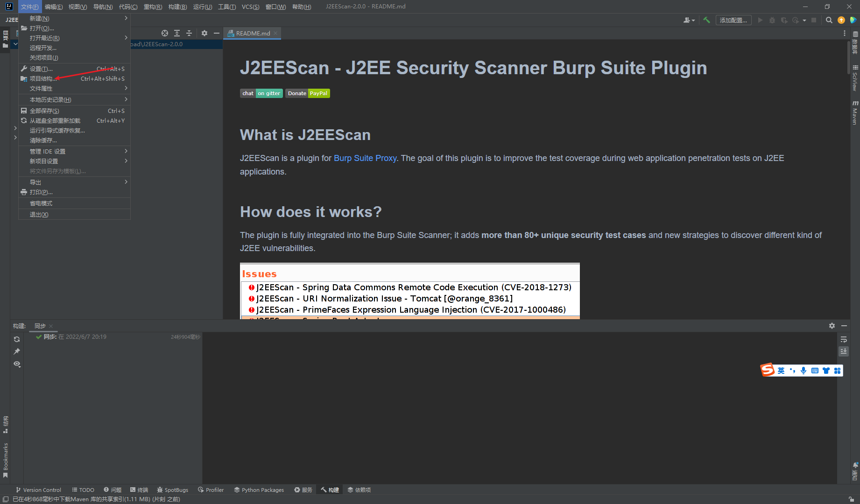The width and height of the screenshot is (860, 504).
Task: Click the Sogou soft keyboard icon
Action: tap(815, 371)
